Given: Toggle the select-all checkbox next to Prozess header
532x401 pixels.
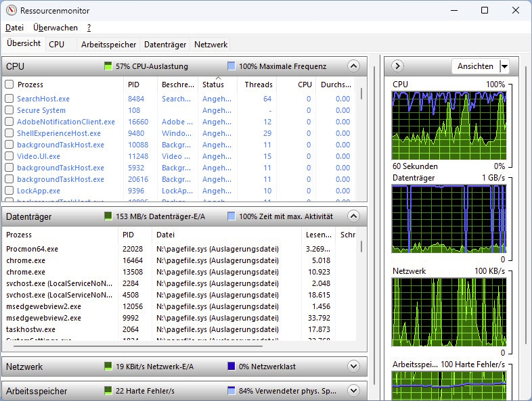Looking at the screenshot, I should (x=9, y=85).
